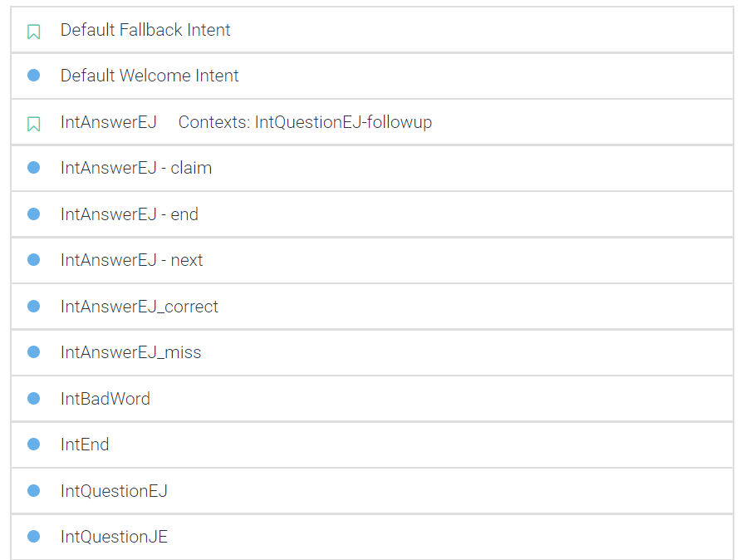Click the Contexts: IntQuestionEJ-followup label
741x560 pixels.
305,122
